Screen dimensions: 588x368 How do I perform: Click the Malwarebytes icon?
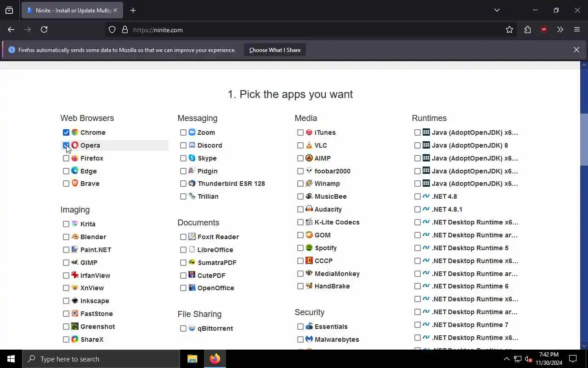coord(309,339)
